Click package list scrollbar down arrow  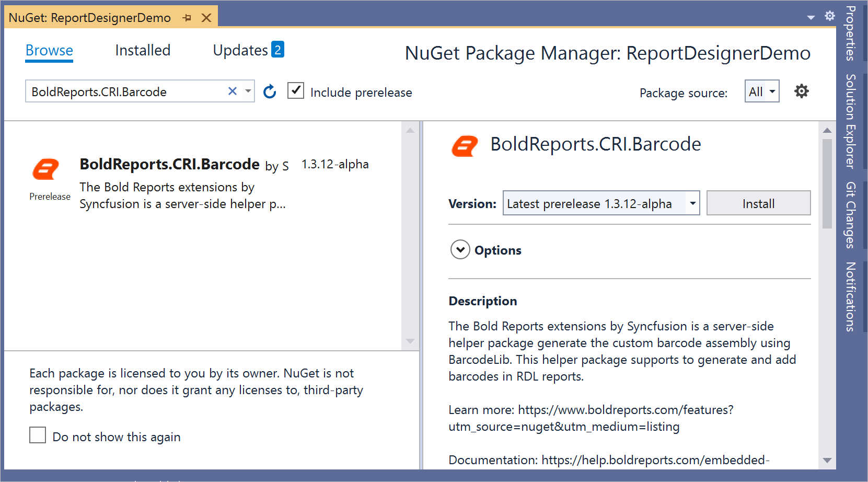(410, 341)
